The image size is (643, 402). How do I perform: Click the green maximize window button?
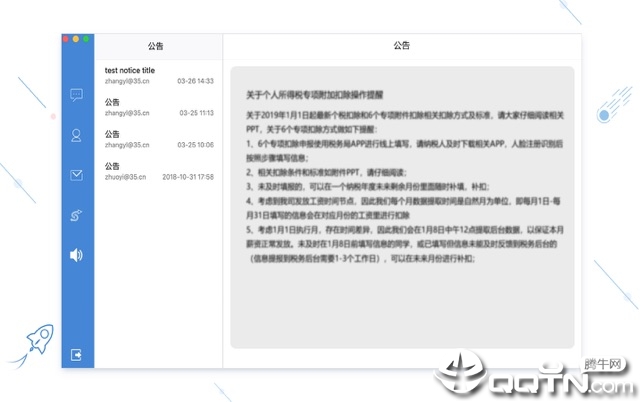pyautogui.click(x=86, y=39)
